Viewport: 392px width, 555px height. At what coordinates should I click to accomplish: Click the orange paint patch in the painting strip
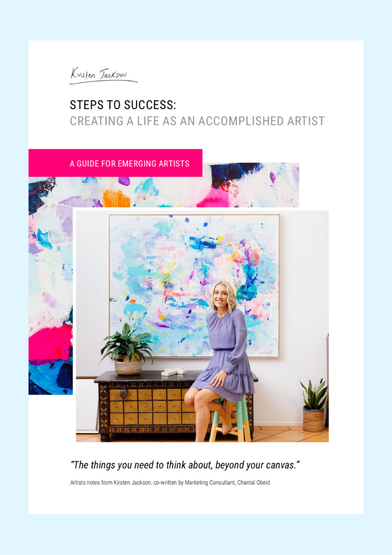click(117, 199)
